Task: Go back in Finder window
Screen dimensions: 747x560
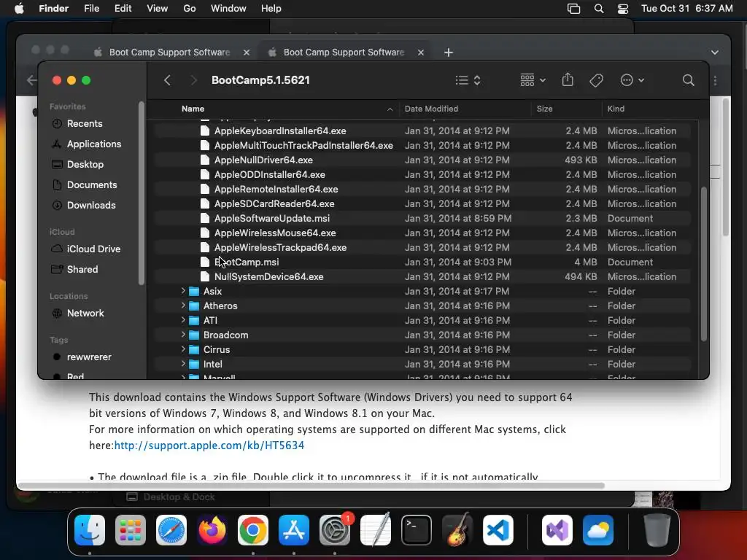Action: pos(167,80)
